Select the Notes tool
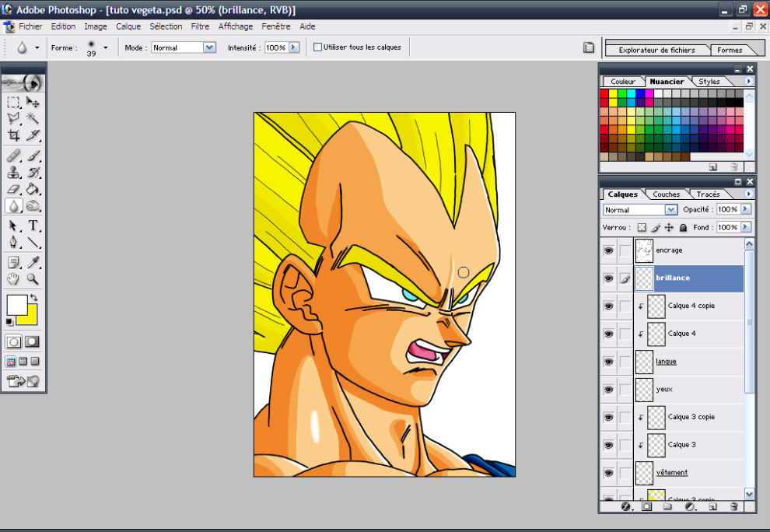The height and width of the screenshot is (532, 770). pyautogui.click(x=13, y=262)
